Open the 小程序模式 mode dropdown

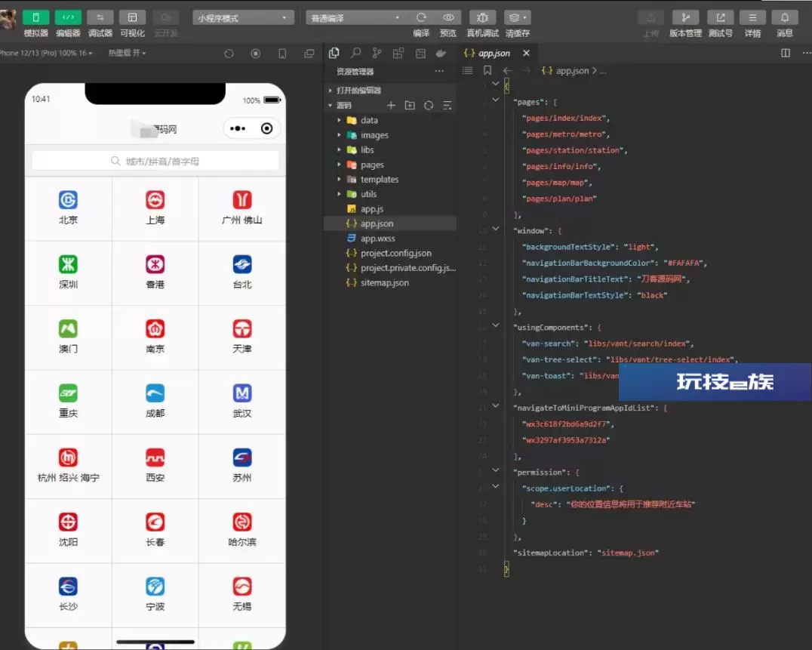click(244, 18)
